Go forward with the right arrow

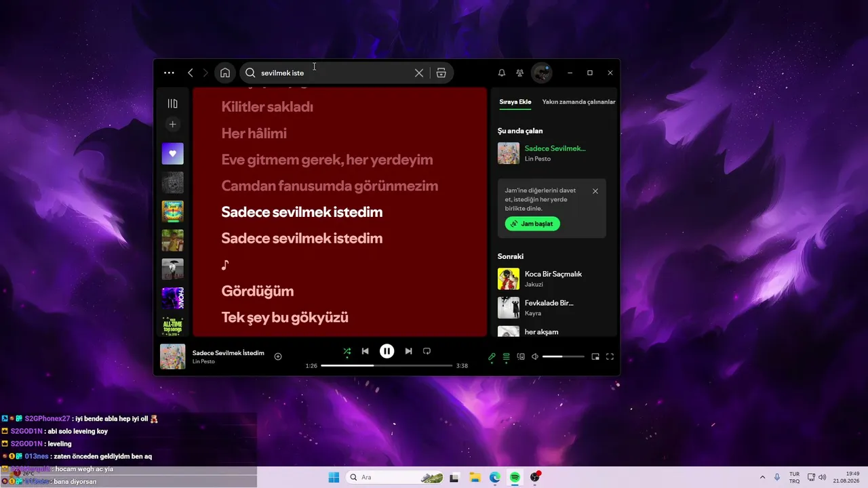205,73
